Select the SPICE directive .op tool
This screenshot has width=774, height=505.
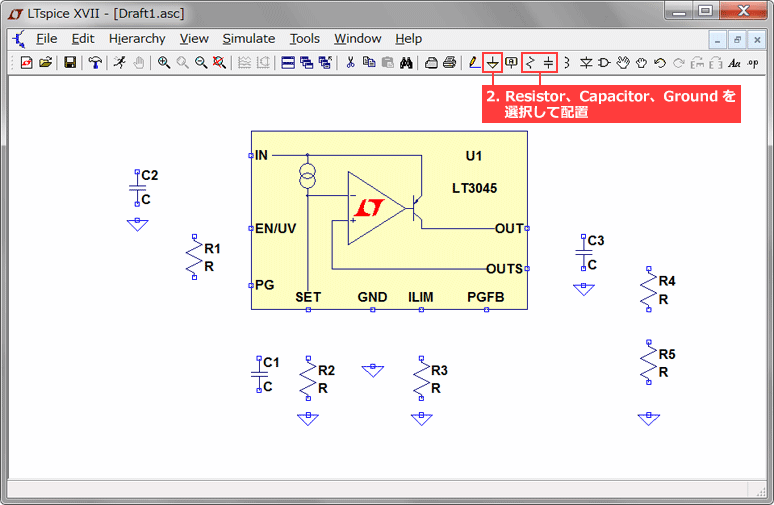pyautogui.click(x=753, y=63)
